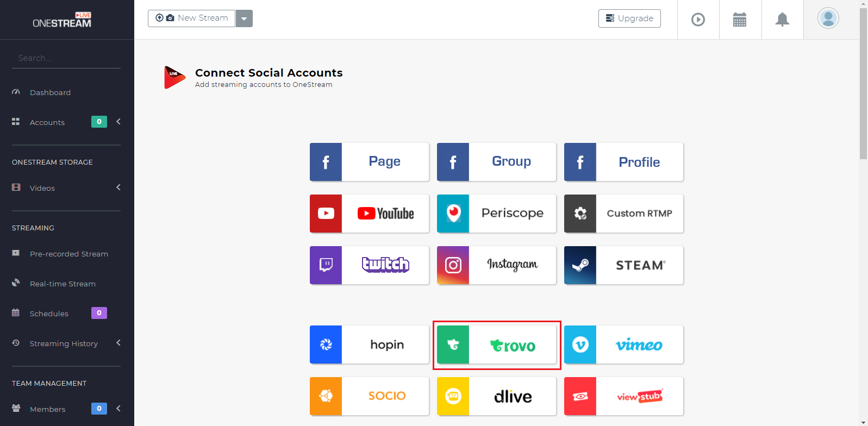Select the Vimeo platform tile
The width and height of the screenshot is (868, 426).
pos(623,344)
